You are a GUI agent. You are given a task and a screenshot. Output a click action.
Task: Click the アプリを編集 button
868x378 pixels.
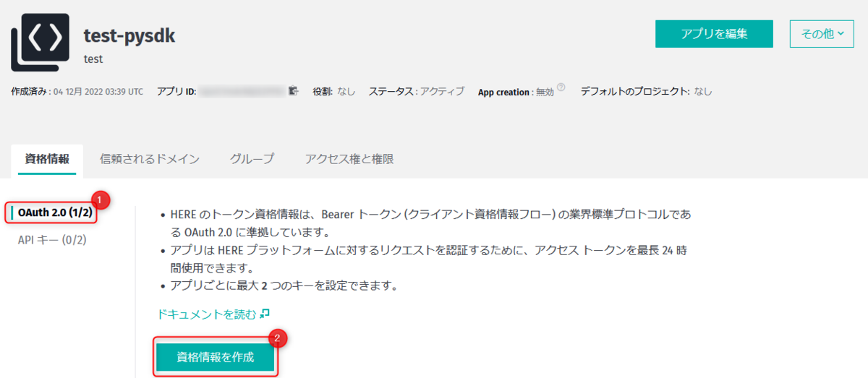[x=714, y=33]
